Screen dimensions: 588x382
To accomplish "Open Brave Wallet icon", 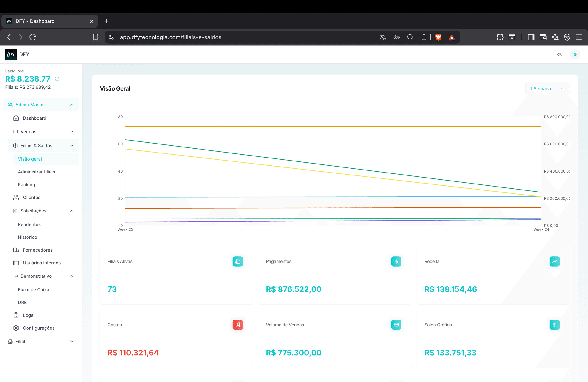I will click(543, 37).
